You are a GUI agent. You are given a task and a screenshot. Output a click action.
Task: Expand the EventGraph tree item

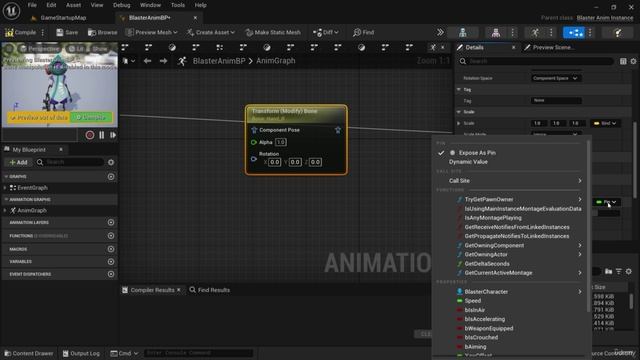[x=5, y=188]
